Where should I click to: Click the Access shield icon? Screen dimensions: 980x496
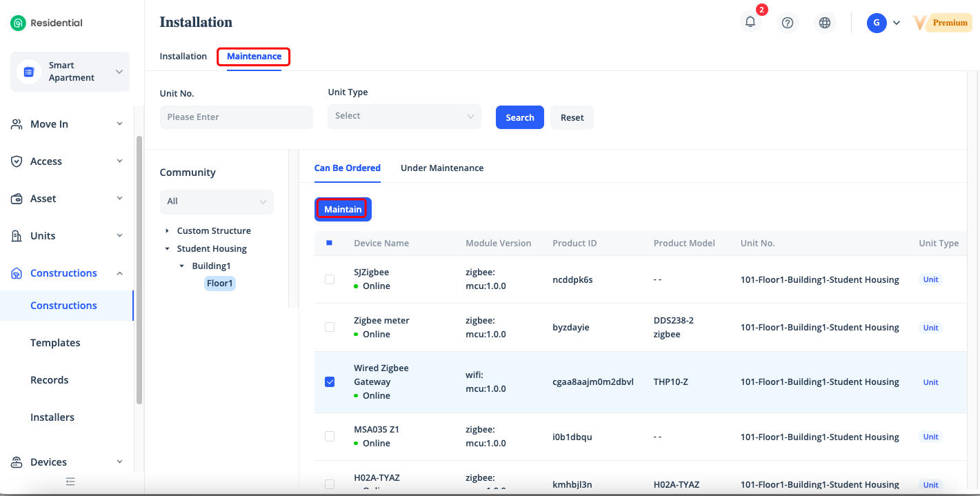(17, 161)
